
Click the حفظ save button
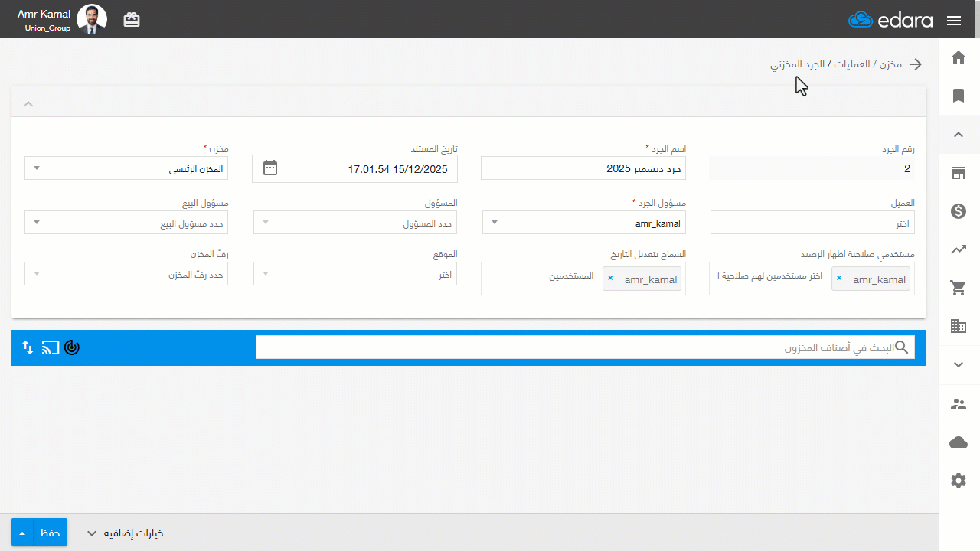pyautogui.click(x=51, y=533)
